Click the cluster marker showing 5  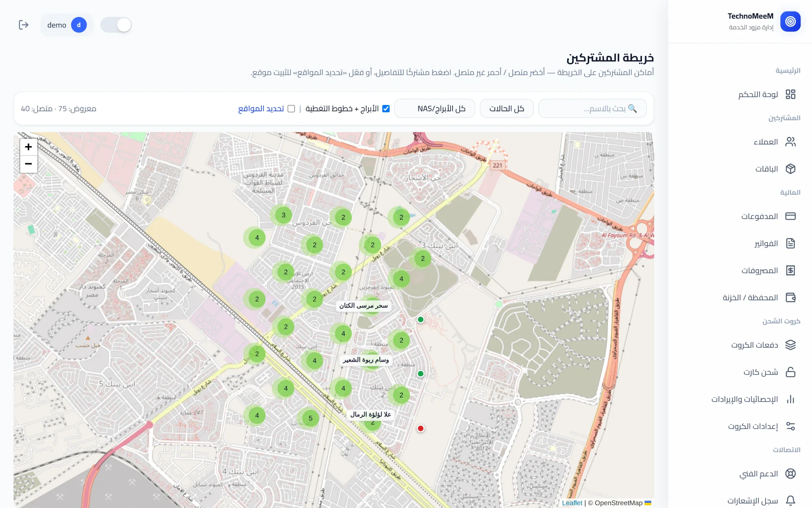tap(310, 418)
